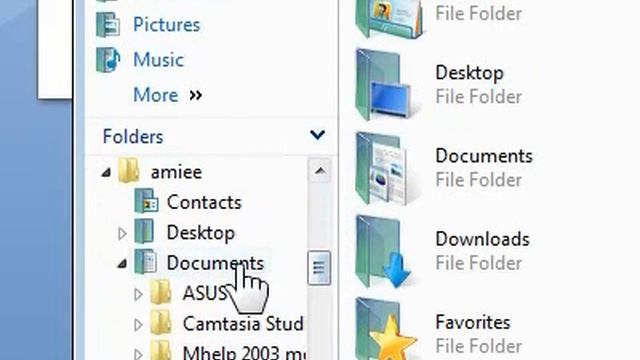Click the Documents name in file list
Screen dimensions: 640x360
[484, 156]
